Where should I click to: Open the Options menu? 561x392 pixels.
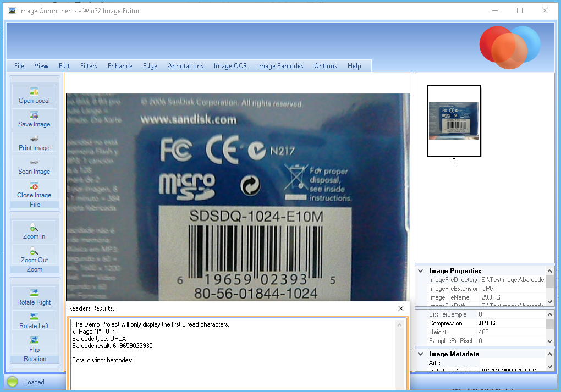[x=326, y=66]
